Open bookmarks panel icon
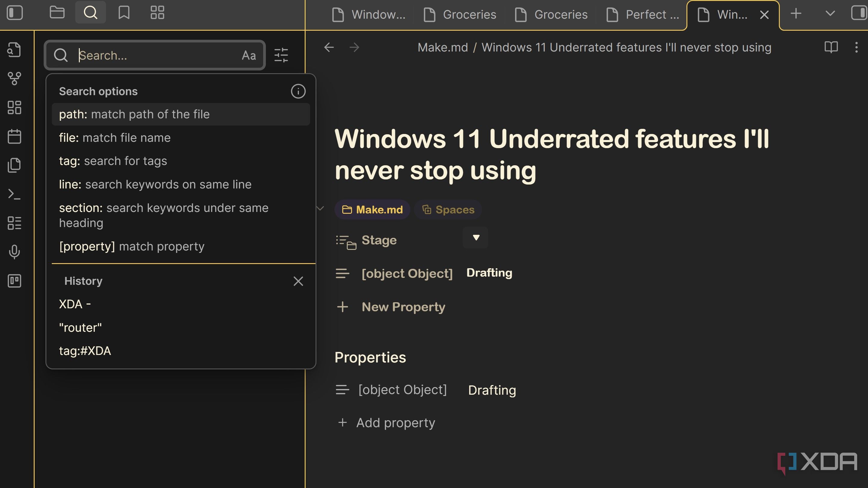868x488 pixels. pos(124,13)
